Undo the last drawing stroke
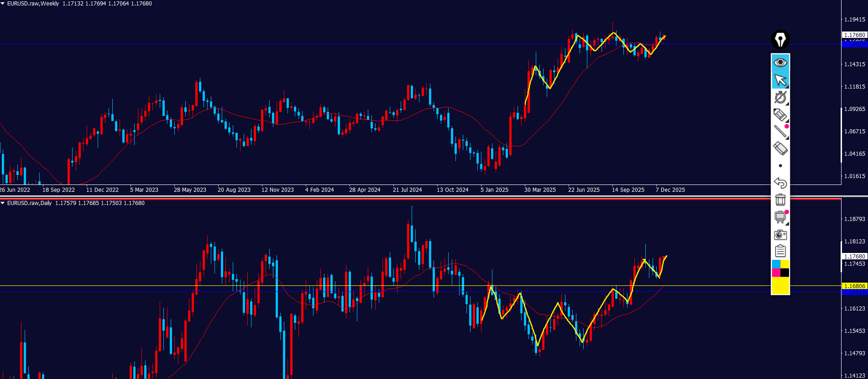Viewport: 868px width, 379px height. pyautogui.click(x=780, y=183)
